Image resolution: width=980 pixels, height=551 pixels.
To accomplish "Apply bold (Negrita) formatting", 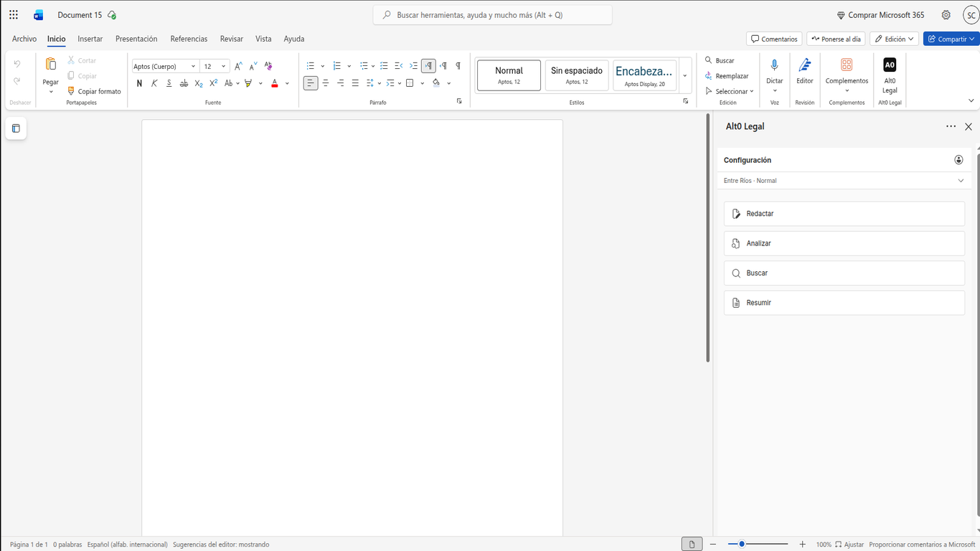I will pos(139,83).
